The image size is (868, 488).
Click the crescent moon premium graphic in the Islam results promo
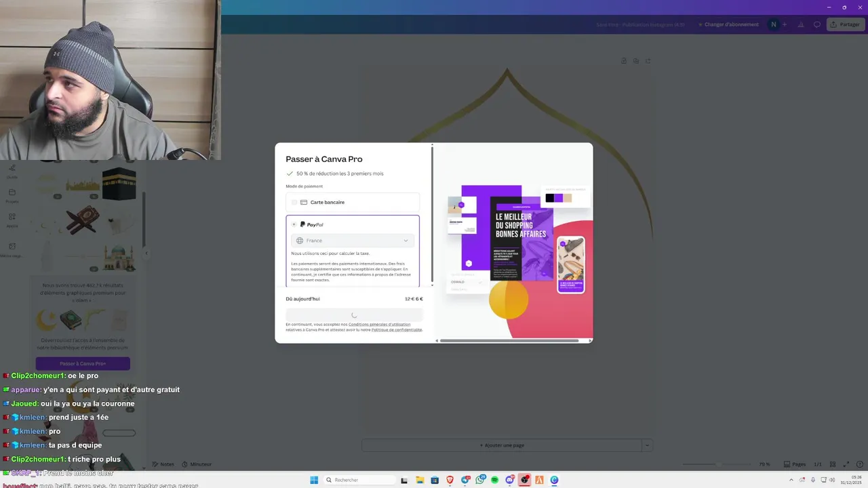[x=46, y=321]
